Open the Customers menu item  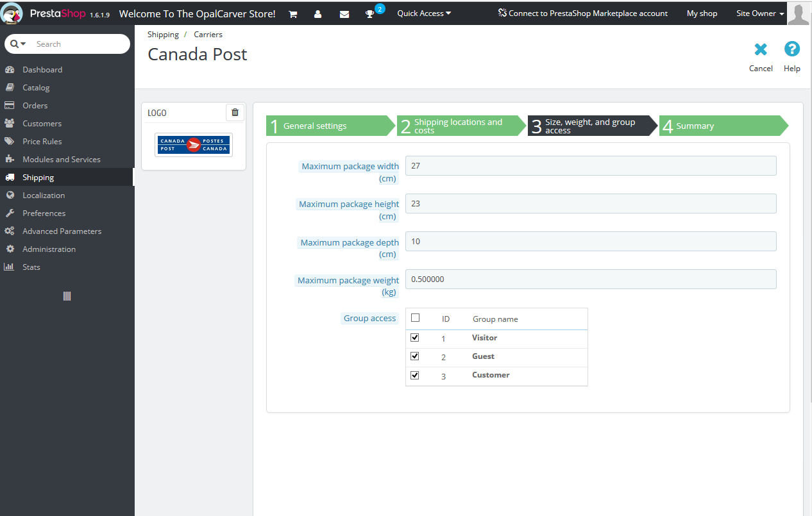coord(42,123)
